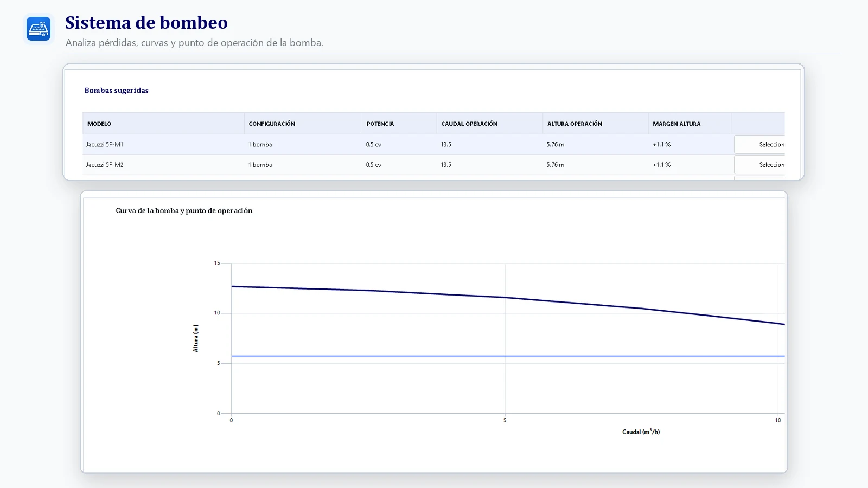Click the Caudal (m³/h) axis label
Screen dimensions: 868x488
[x=641, y=432]
